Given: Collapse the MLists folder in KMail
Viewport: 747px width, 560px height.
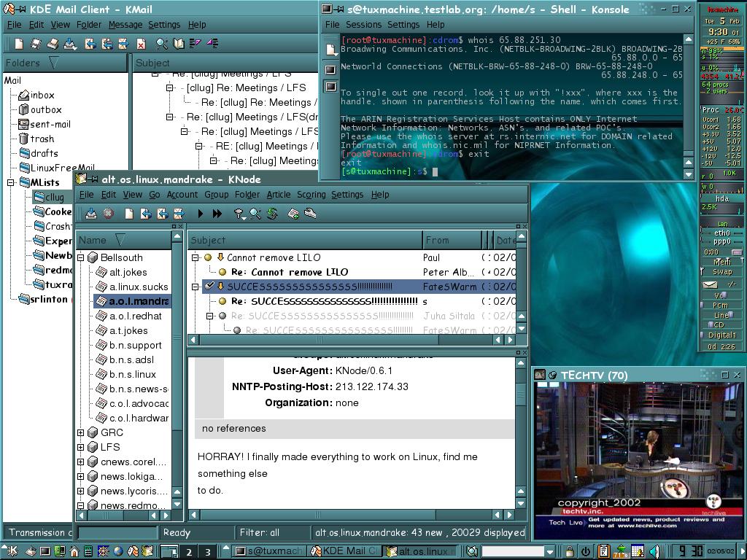Looking at the screenshot, I should tap(10, 182).
